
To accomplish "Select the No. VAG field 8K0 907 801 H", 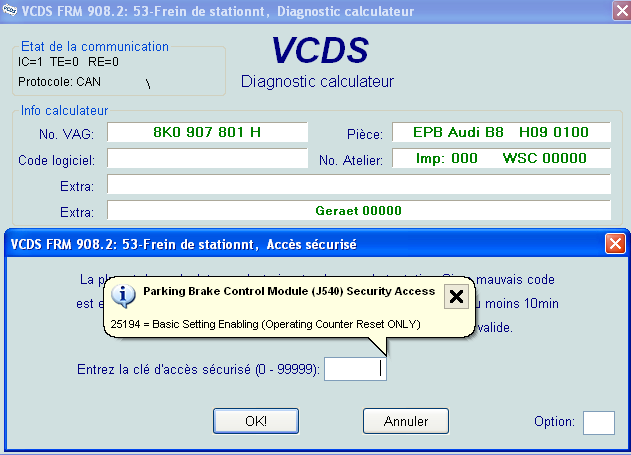I will (x=207, y=133).
